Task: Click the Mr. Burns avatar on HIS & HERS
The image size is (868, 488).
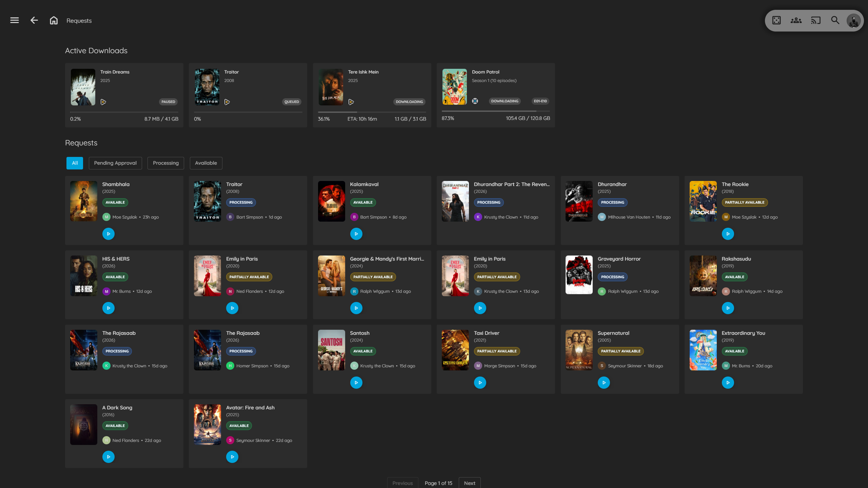Action: point(106,291)
